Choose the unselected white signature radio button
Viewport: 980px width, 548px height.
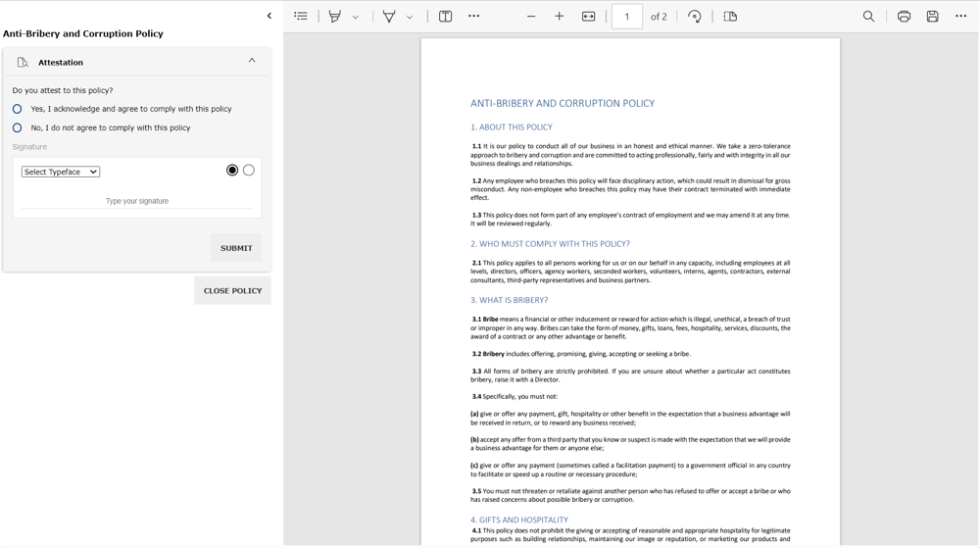coord(249,171)
